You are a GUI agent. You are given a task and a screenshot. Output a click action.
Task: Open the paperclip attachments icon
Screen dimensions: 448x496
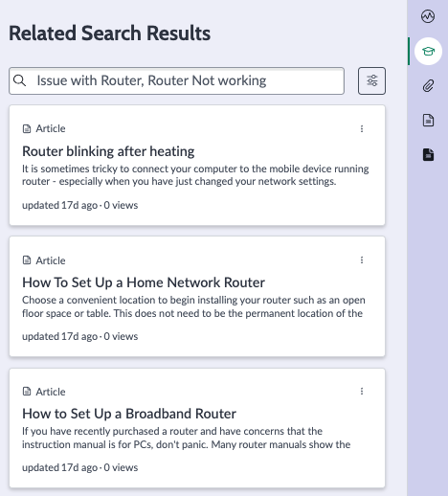(428, 86)
